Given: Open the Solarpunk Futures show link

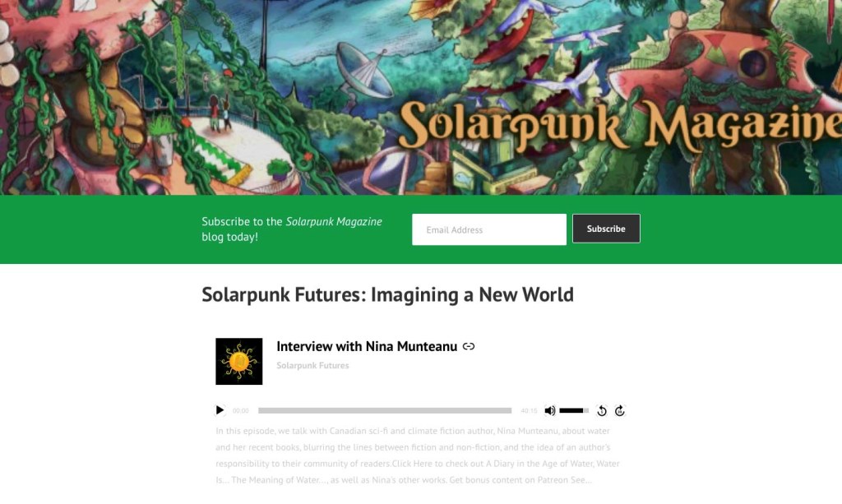Looking at the screenshot, I should [x=312, y=366].
